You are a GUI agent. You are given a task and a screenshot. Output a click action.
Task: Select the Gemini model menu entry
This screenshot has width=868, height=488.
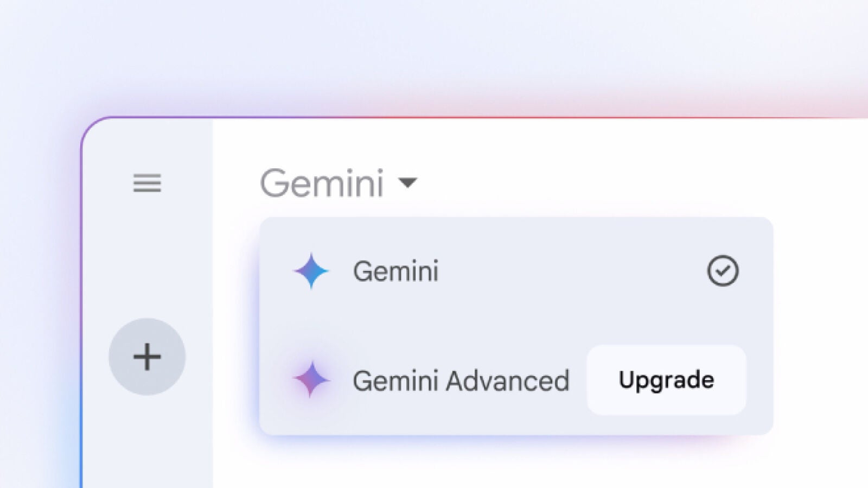(x=396, y=271)
